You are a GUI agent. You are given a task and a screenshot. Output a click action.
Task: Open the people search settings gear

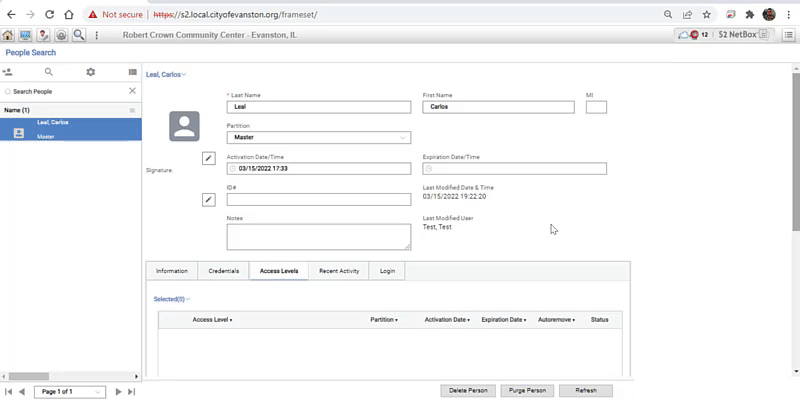point(90,72)
